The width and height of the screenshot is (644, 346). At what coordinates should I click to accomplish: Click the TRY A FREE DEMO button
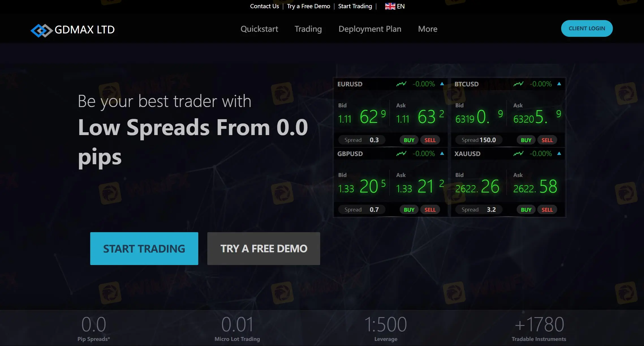click(264, 248)
